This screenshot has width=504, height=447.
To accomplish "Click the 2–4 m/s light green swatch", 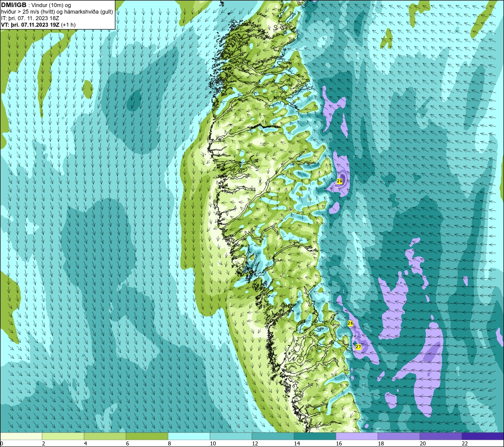I will [x=63, y=436].
